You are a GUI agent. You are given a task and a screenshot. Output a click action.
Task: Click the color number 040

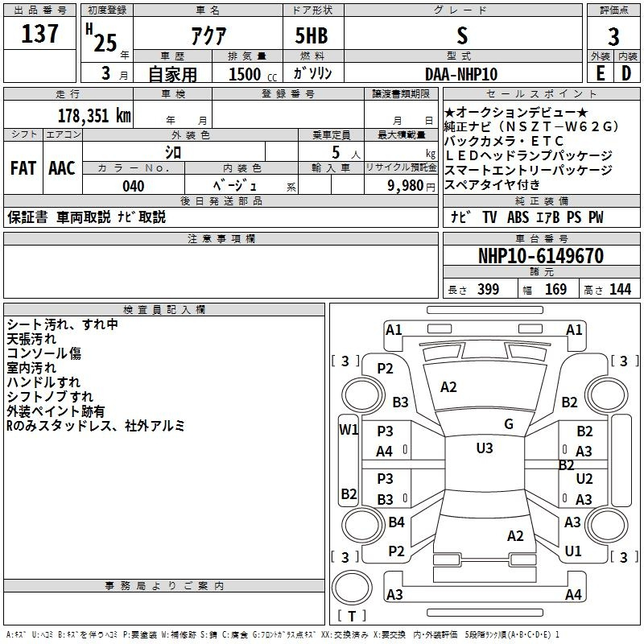pyautogui.click(x=133, y=186)
